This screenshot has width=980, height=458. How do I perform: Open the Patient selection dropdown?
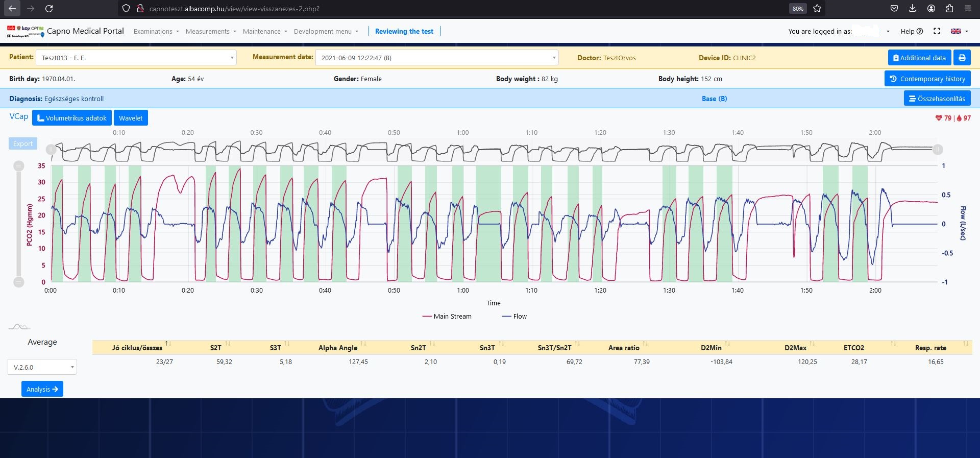(136, 58)
